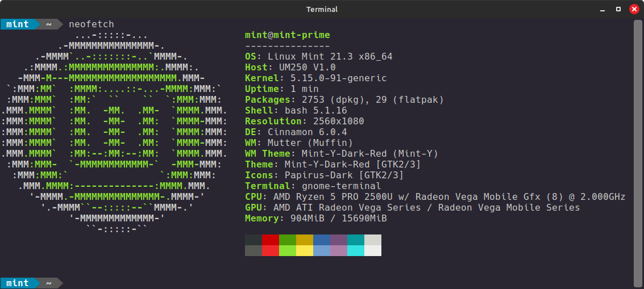Click the Uptime line 1 min
This screenshot has width=644, height=289.
pos(282,89)
